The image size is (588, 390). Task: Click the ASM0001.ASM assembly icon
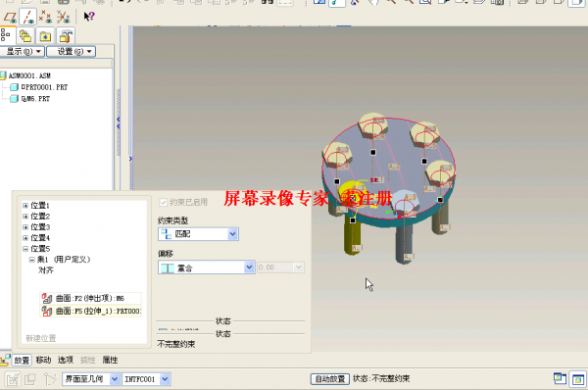3,75
